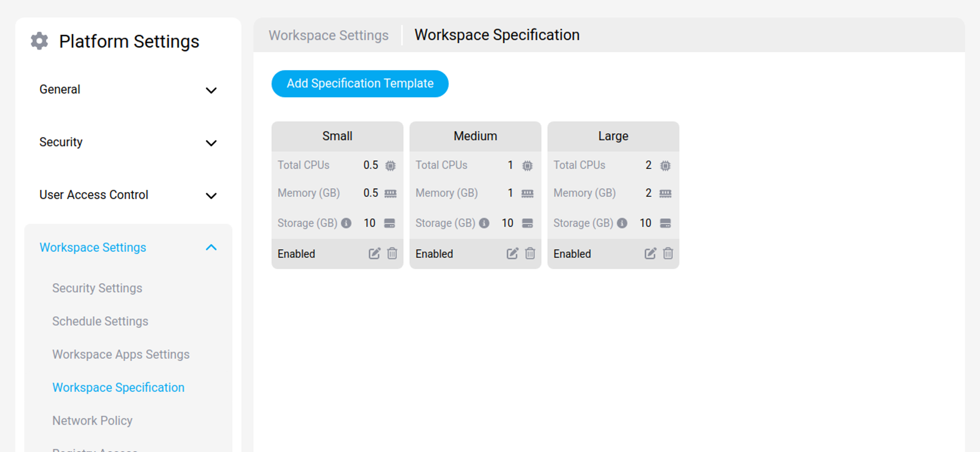Open the Network Policy page

point(92,420)
